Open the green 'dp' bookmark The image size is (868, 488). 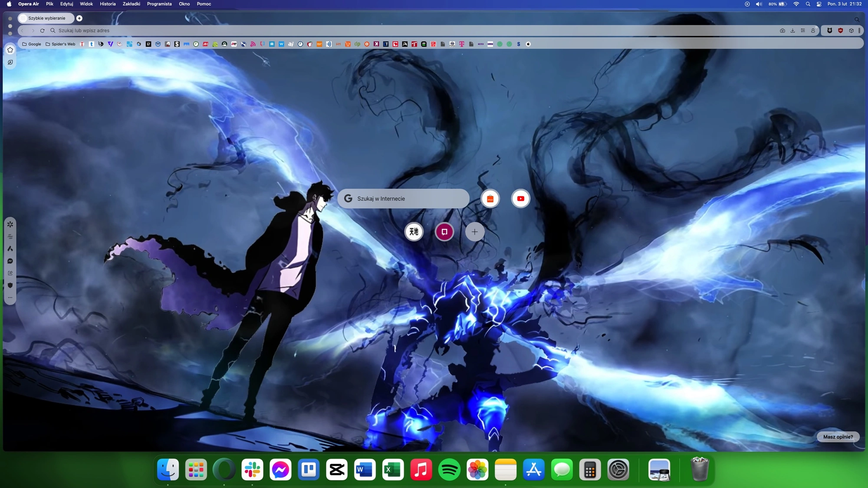coord(357,44)
